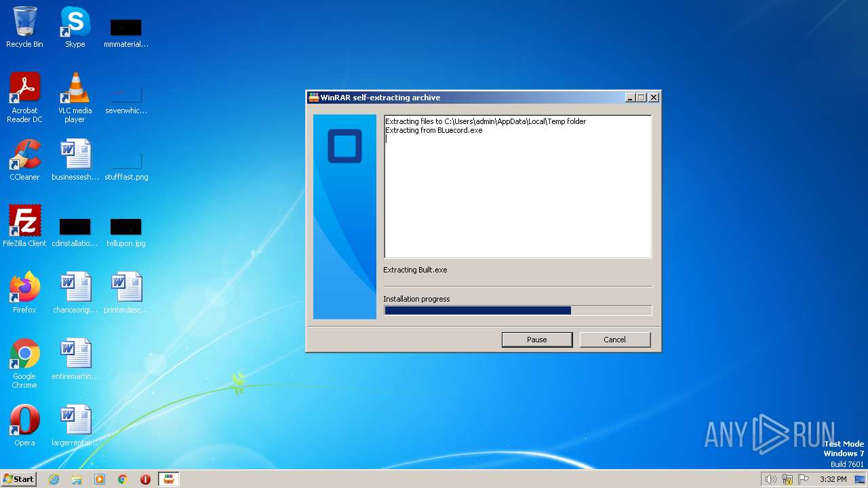
Task: Pause the extraction
Action: click(537, 340)
